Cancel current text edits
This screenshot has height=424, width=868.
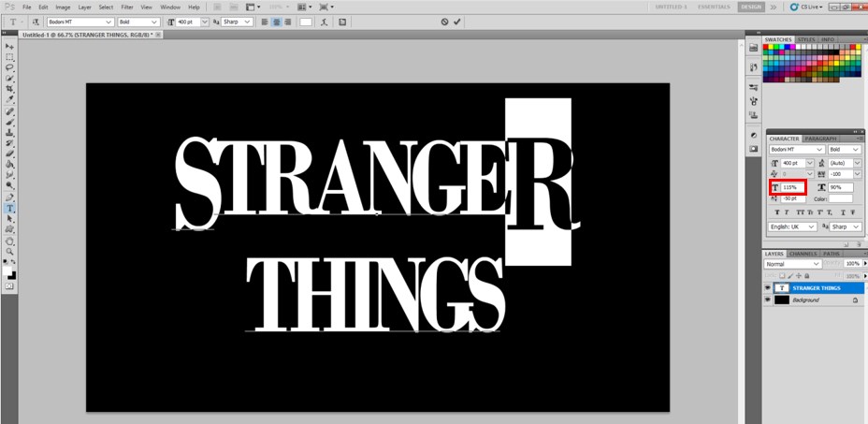coord(444,22)
